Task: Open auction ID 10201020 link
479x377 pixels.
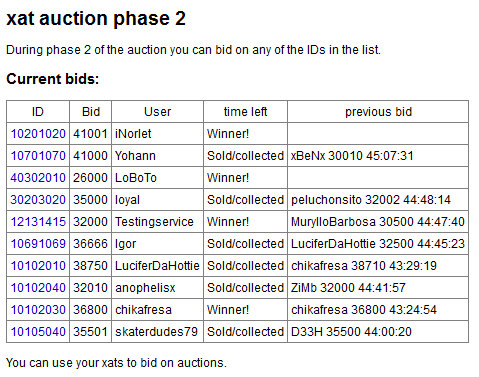Action: click(x=38, y=134)
